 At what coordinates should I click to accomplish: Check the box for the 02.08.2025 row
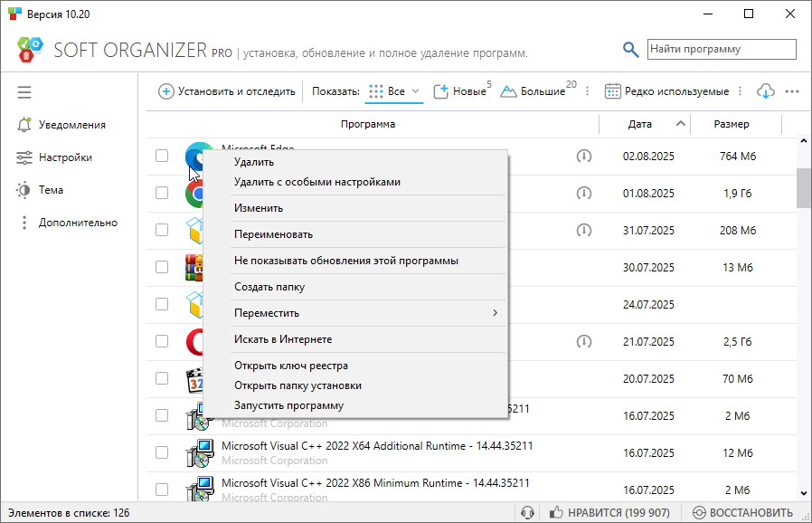(x=162, y=156)
